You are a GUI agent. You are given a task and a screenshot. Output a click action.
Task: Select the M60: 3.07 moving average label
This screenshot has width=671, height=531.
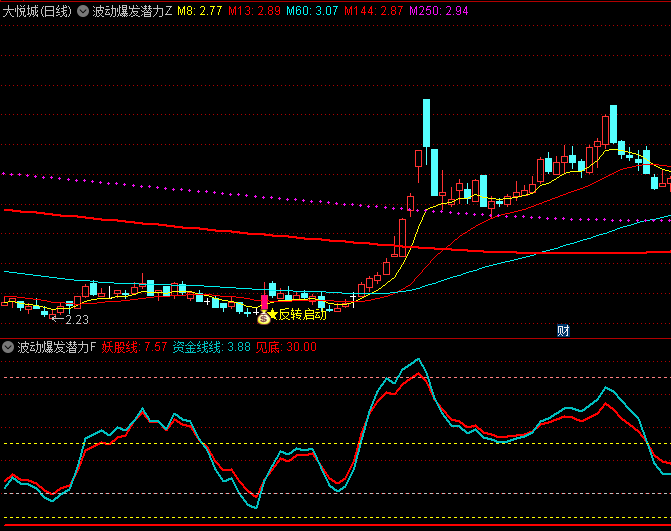click(x=312, y=11)
